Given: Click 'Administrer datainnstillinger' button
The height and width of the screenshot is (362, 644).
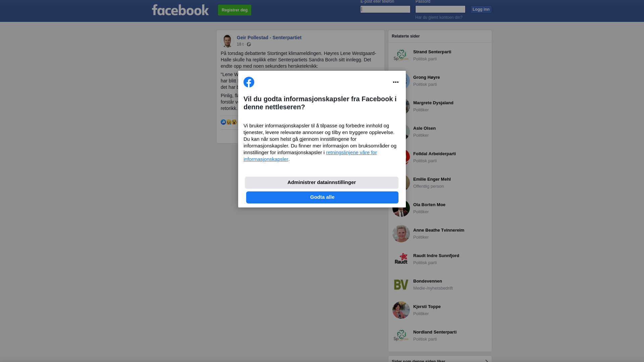Looking at the screenshot, I should pos(322,183).
